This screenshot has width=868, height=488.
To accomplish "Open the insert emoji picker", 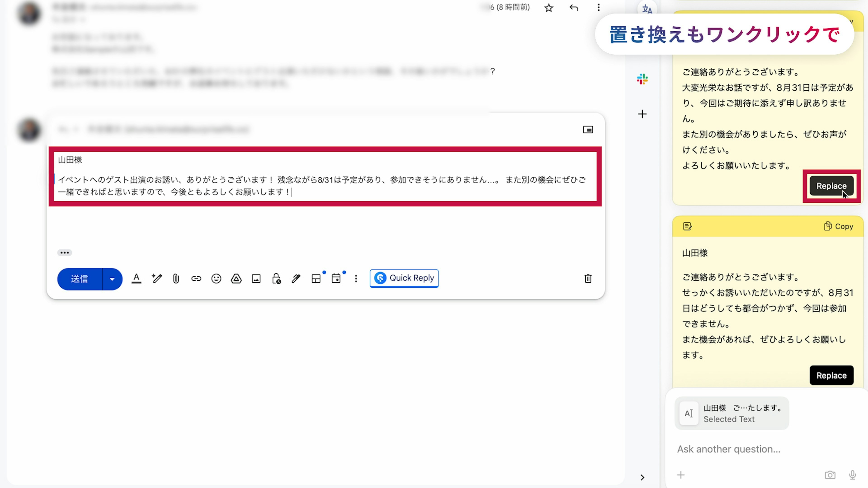I will pyautogui.click(x=216, y=279).
